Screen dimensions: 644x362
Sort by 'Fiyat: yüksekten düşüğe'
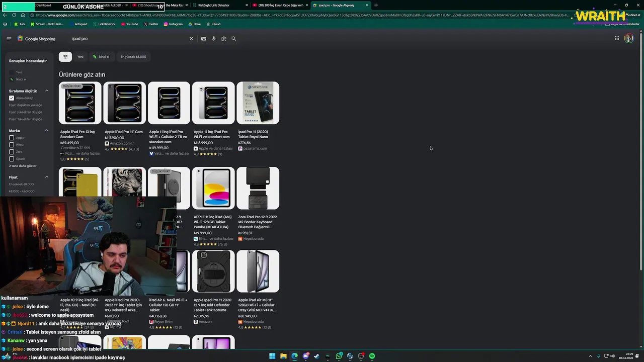[25, 112]
